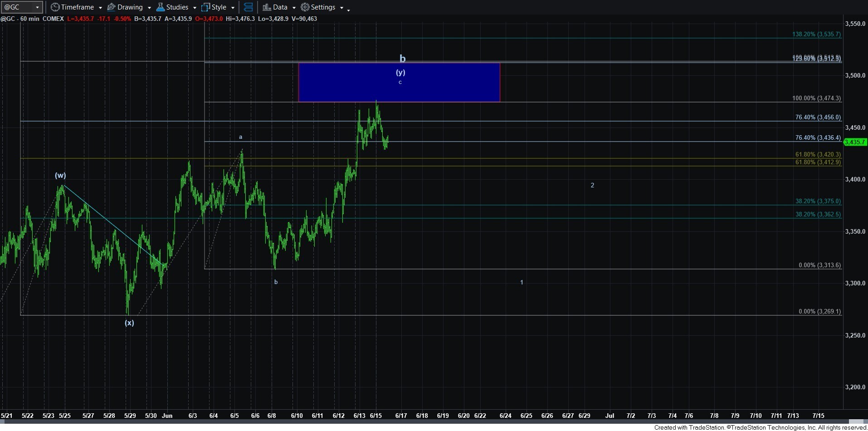
Task: Select the blue target zone rectangle
Action: tap(399, 91)
